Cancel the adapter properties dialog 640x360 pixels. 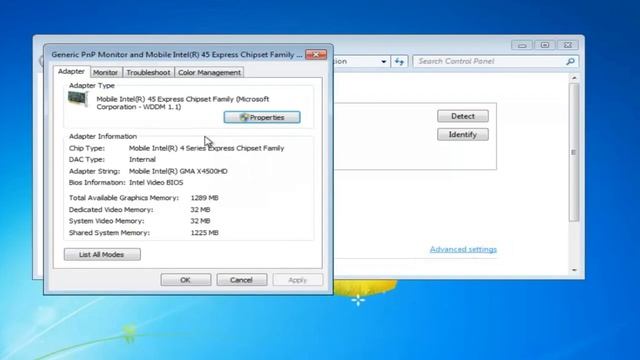pyautogui.click(x=242, y=280)
